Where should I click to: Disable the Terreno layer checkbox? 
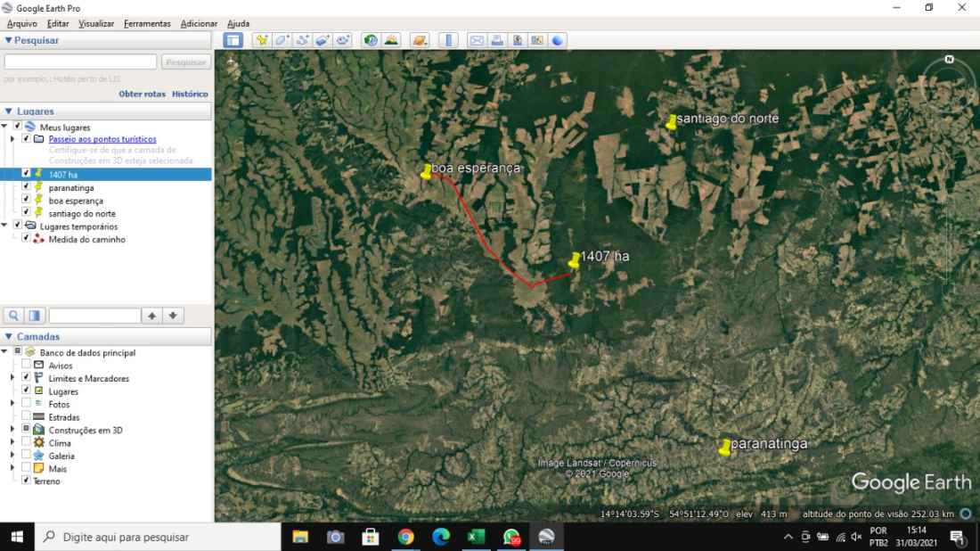[x=26, y=480]
